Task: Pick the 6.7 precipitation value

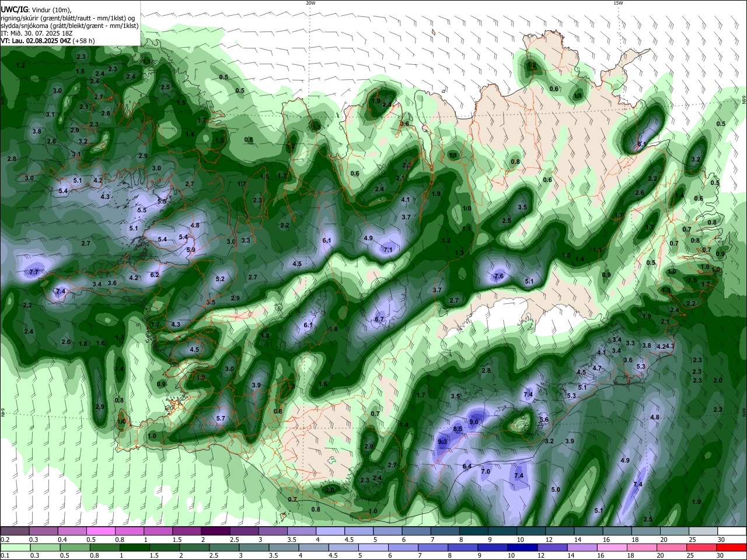Action: tap(379, 319)
